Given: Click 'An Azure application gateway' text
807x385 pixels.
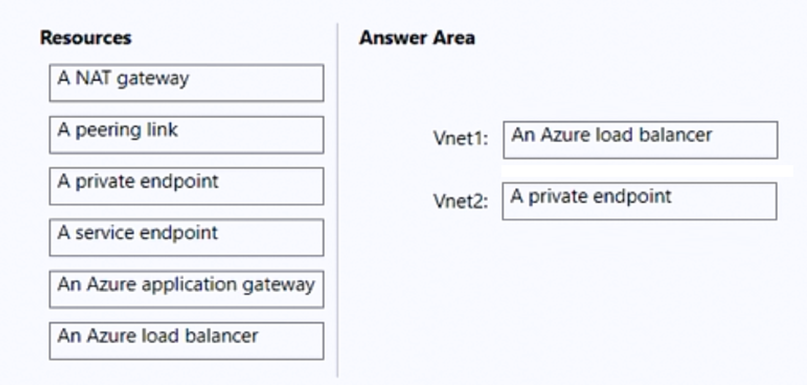Looking at the screenshot, I should coord(186,285).
